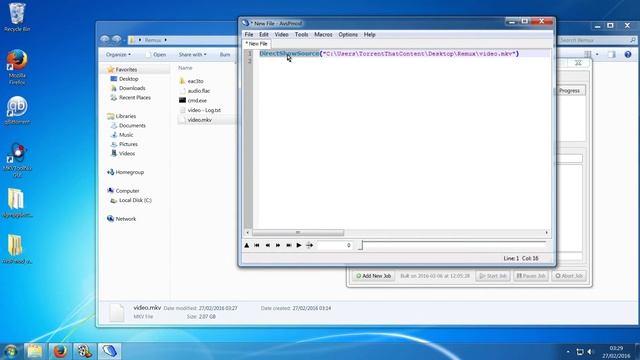
Task: Open the qBittorrent desktop shortcut
Action: [17, 110]
